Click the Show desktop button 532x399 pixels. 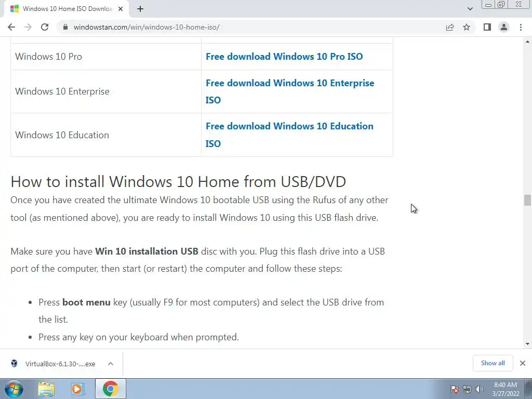click(529, 389)
